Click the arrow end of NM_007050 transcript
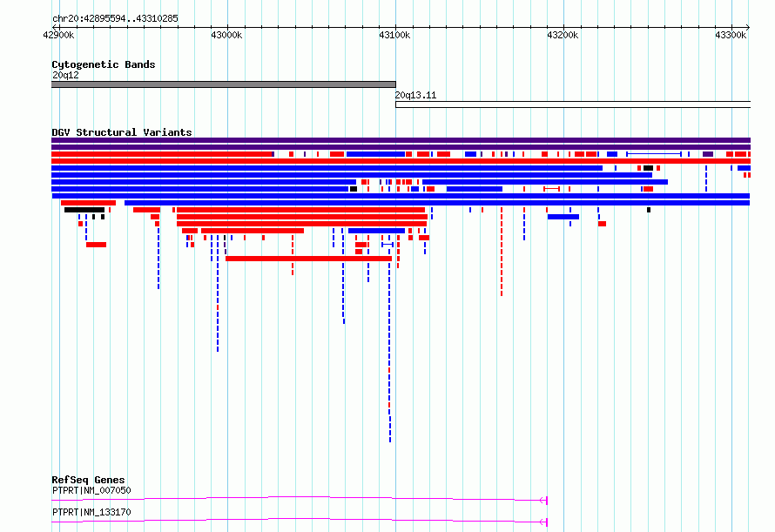 [543, 501]
